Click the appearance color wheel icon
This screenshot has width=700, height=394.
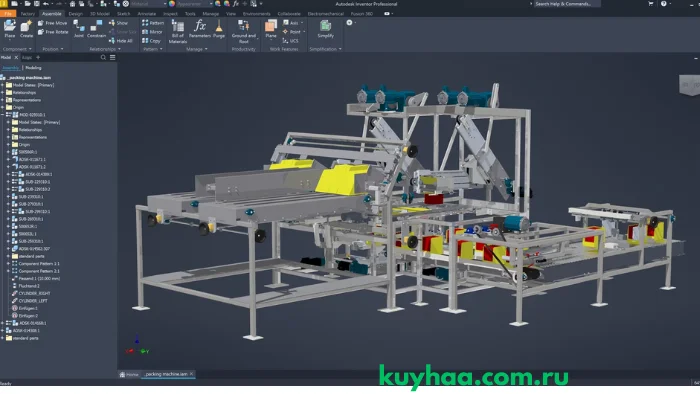tap(172, 4)
